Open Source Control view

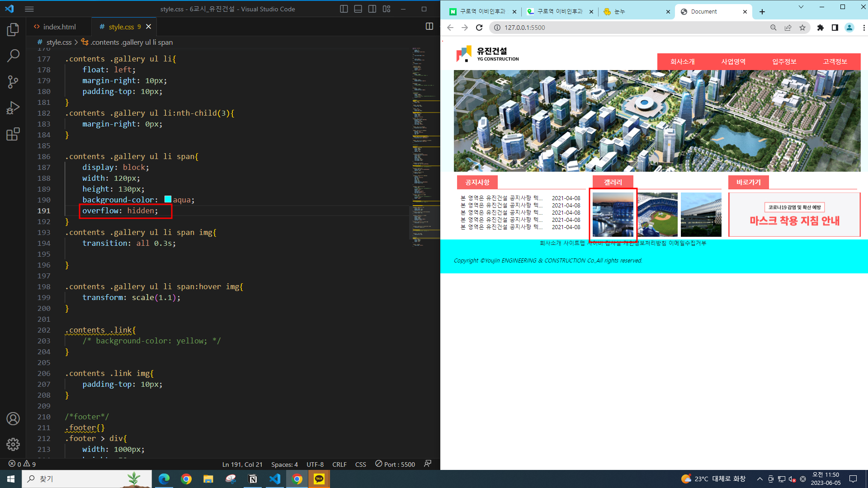13,82
